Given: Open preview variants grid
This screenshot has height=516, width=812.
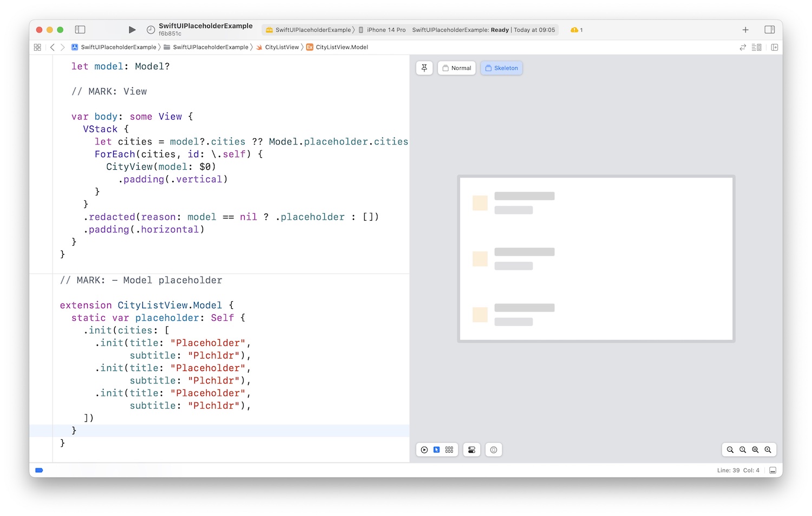Looking at the screenshot, I should tap(449, 450).
